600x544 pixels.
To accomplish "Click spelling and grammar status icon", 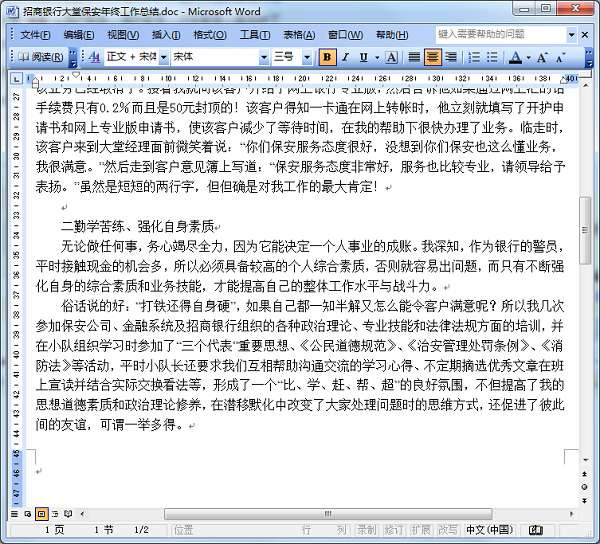I will tap(536, 530).
